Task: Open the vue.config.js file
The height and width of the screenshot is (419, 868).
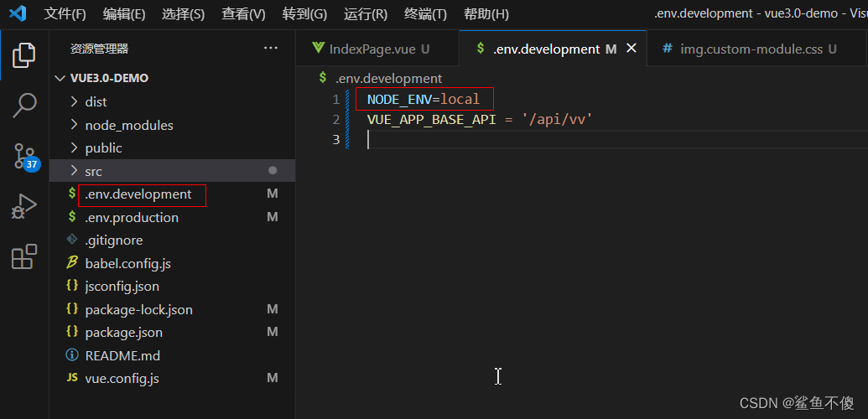Action: (x=122, y=379)
